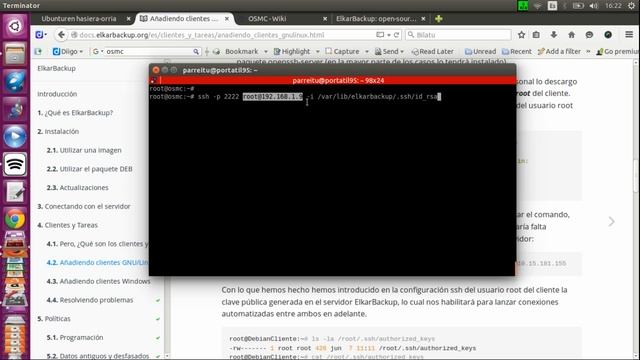The width and height of the screenshot is (640, 360).
Task: Click ElkarBackup title in docs sidebar
Action: 56,69
